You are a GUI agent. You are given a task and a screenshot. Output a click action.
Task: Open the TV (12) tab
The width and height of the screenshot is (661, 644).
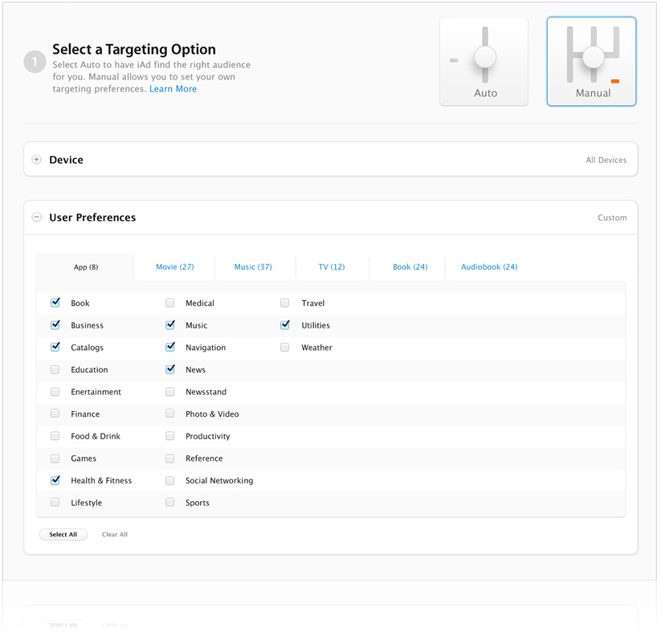(x=331, y=267)
